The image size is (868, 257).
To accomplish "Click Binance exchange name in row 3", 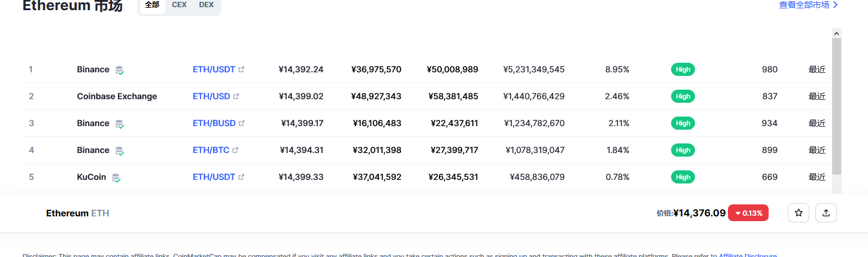I will pyautogui.click(x=93, y=123).
